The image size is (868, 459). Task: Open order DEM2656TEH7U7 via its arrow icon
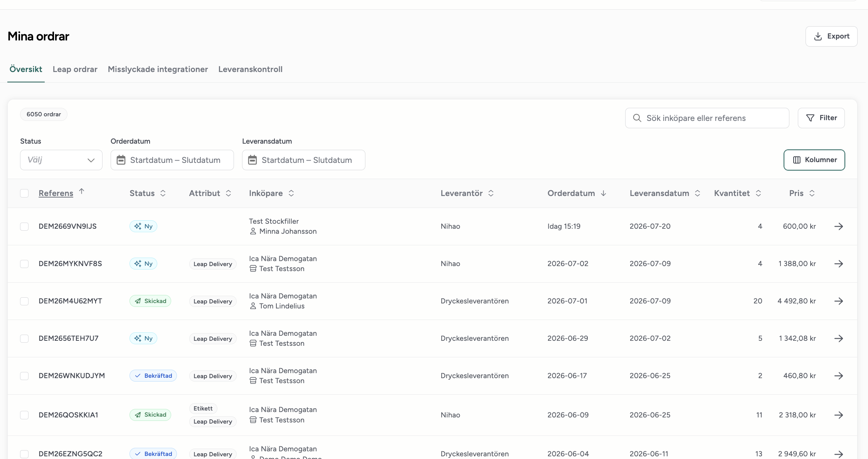[x=839, y=338]
